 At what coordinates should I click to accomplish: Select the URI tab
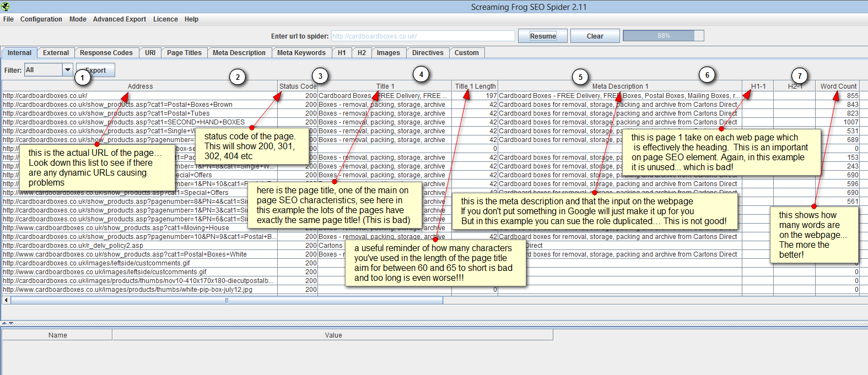pyautogui.click(x=150, y=53)
